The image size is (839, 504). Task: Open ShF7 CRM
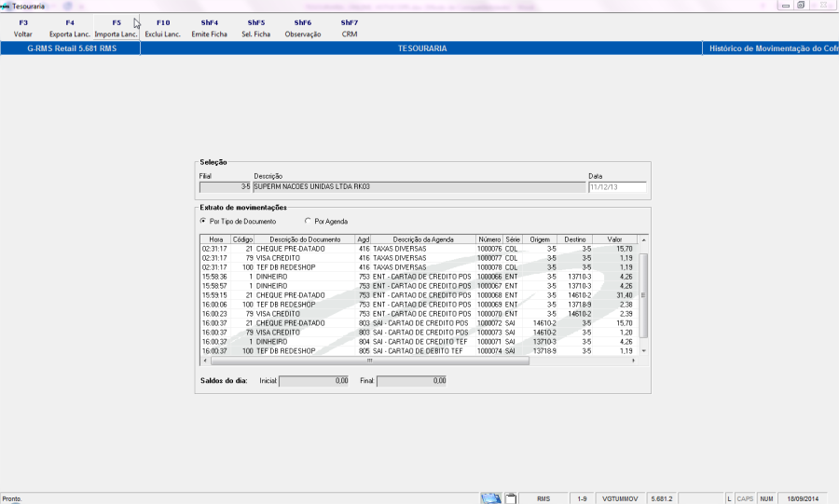pos(349,28)
